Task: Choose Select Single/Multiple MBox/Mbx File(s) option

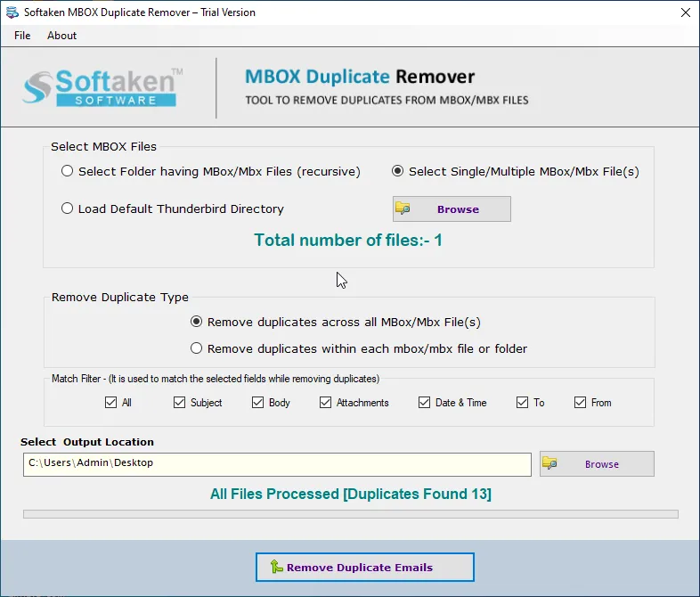Action: coord(398,171)
